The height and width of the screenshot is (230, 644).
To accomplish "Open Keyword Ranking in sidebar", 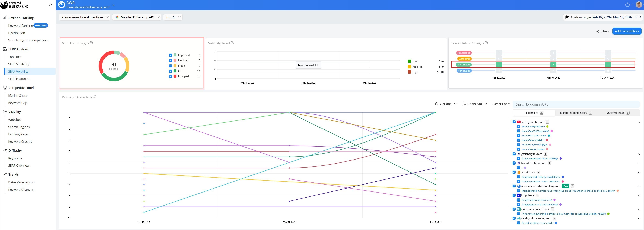I will [20, 26].
